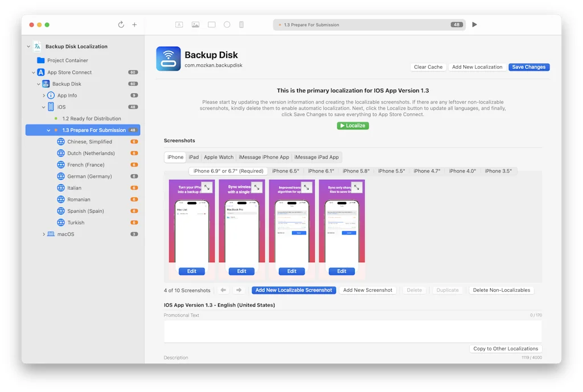Image resolution: width=583 pixels, height=392 pixels.
Task: Switch to the iMessage iPad App tab
Action: [x=317, y=157]
